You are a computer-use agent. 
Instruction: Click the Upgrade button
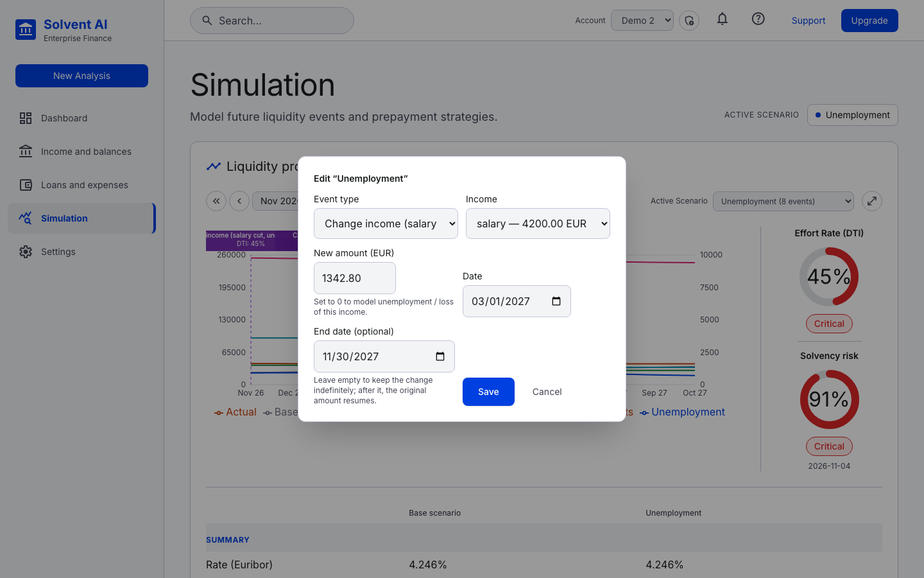[869, 21]
